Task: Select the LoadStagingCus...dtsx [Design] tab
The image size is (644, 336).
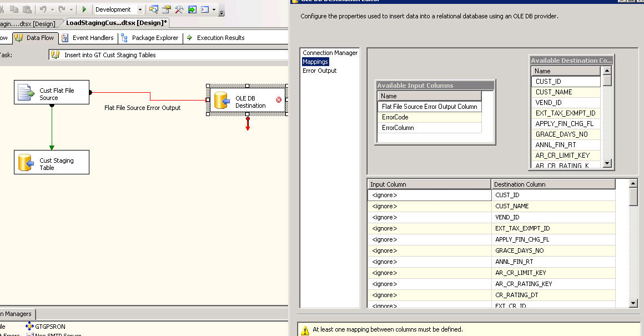Action: (117, 23)
